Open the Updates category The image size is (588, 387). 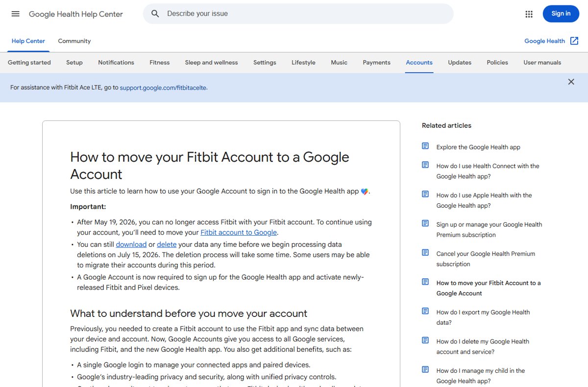460,63
